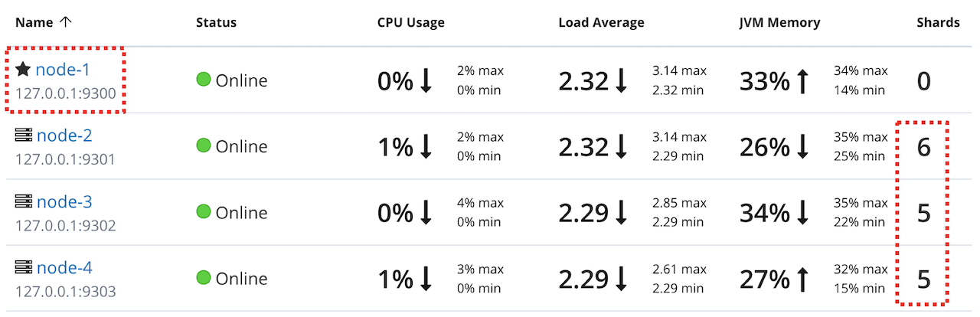Click the server icon beside node-4
The image size is (980, 317).
pos(24,267)
